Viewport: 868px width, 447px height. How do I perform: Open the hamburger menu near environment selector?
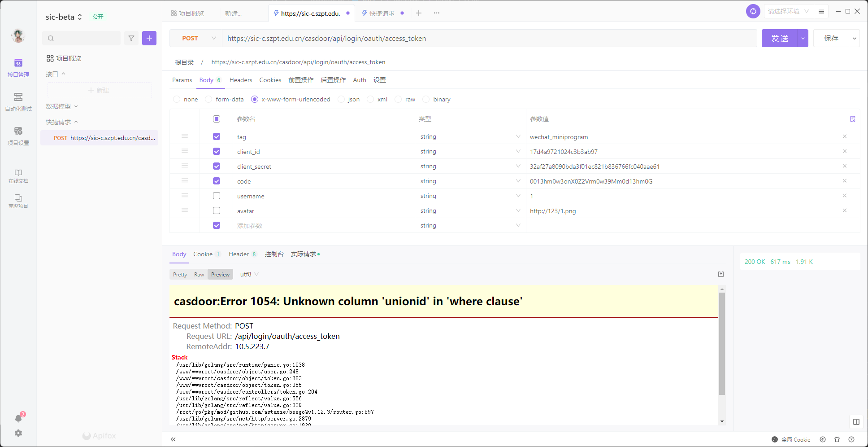tap(821, 11)
